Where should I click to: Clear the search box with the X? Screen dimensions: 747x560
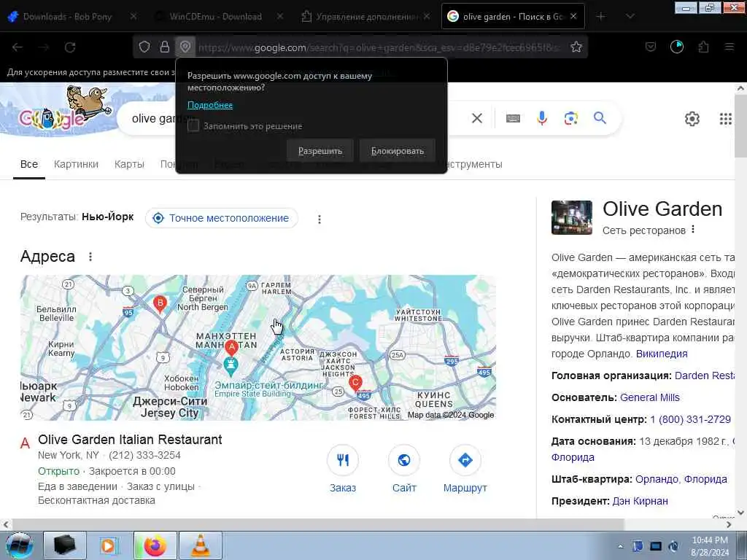(x=477, y=118)
